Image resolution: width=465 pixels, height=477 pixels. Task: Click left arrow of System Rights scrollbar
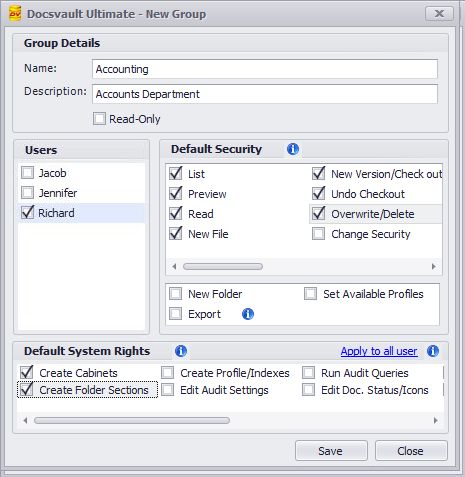tap(25, 420)
